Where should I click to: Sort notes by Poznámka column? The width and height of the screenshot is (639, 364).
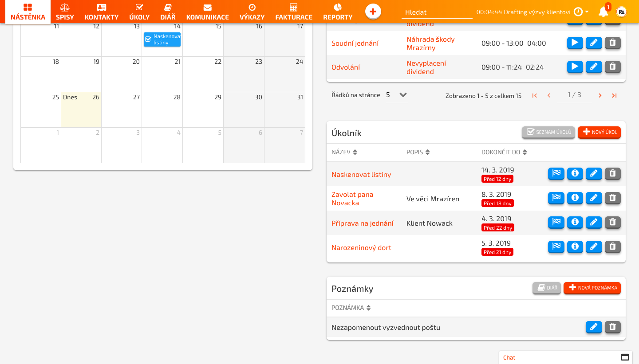pos(351,308)
